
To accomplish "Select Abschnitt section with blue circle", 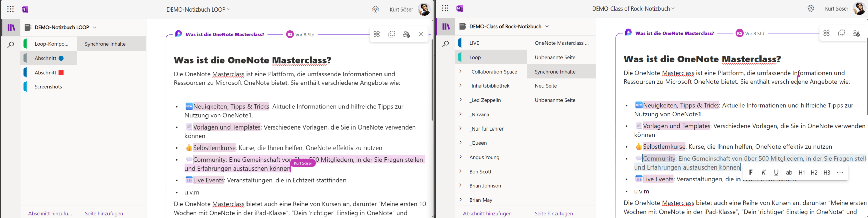I will click(49, 58).
